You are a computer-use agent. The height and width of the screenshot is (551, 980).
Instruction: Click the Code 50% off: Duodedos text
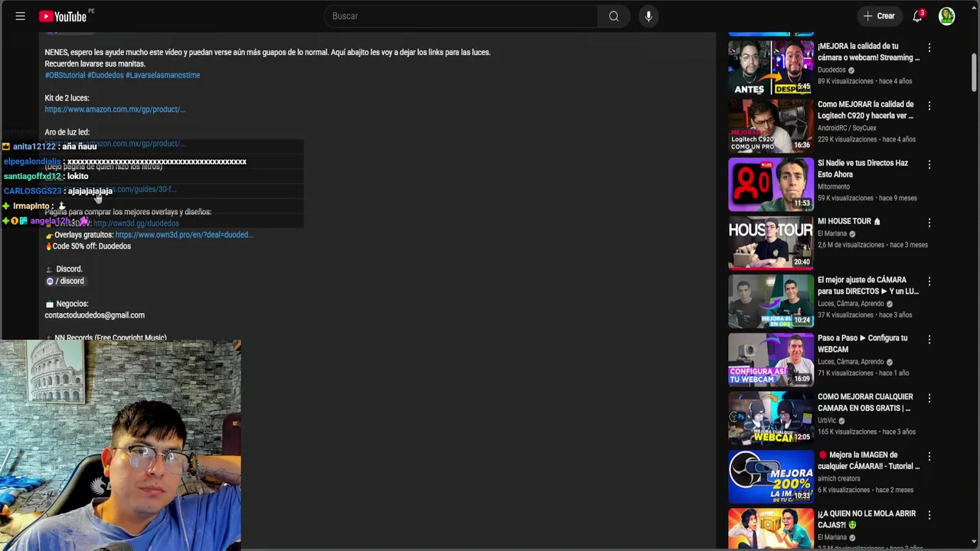92,246
